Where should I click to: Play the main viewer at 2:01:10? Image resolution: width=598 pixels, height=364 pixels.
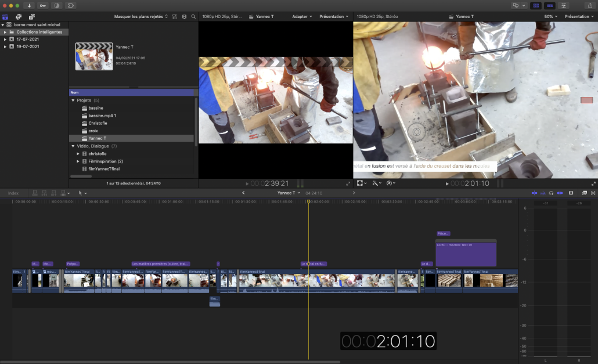(447, 183)
